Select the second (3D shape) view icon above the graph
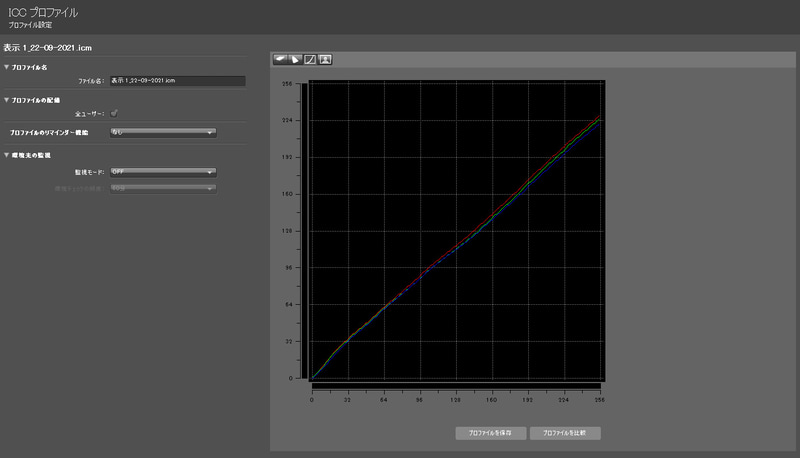The height and width of the screenshot is (458, 800). [x=295, y=60]
